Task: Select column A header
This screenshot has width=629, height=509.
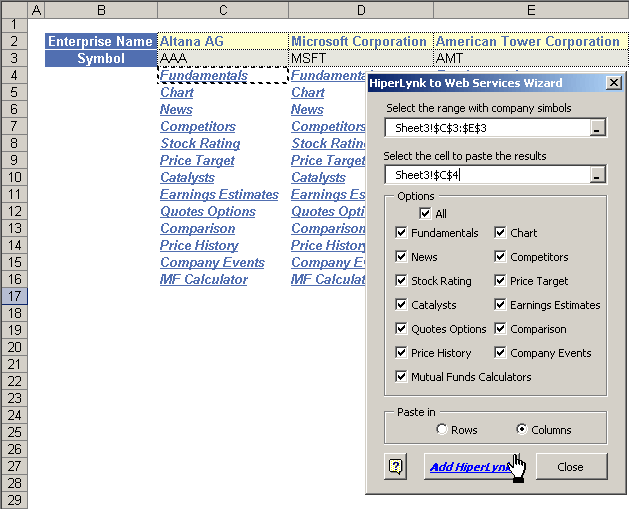Action: tap(36, 10)
